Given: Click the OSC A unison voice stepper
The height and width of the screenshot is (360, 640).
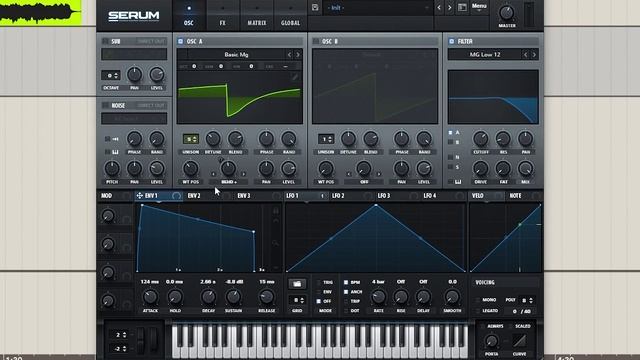Looking at the screenshot, I should pos(191,139).
